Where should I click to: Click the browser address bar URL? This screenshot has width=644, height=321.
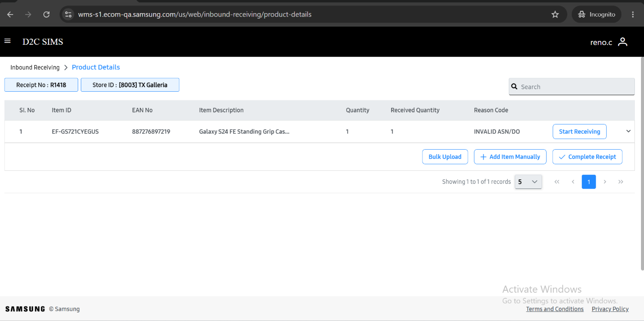tap(195, 15)
